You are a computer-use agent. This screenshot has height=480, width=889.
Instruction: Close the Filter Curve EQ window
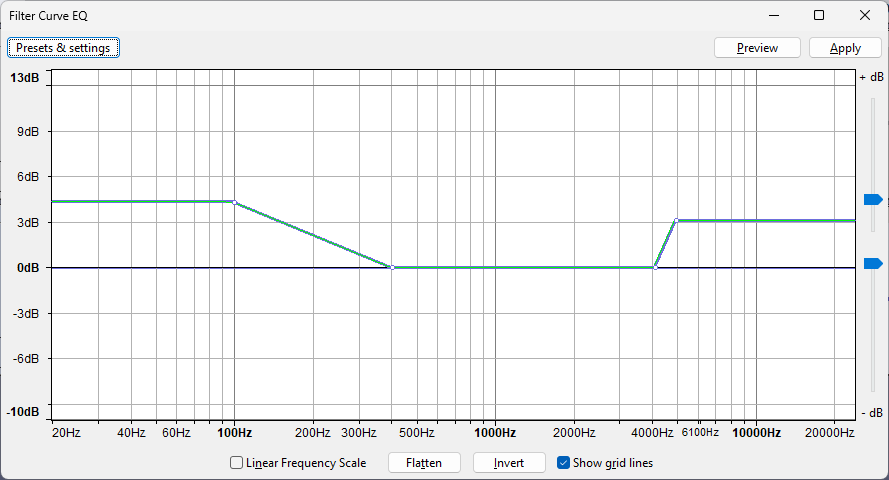pyautogui.click(x=865, y=15)
